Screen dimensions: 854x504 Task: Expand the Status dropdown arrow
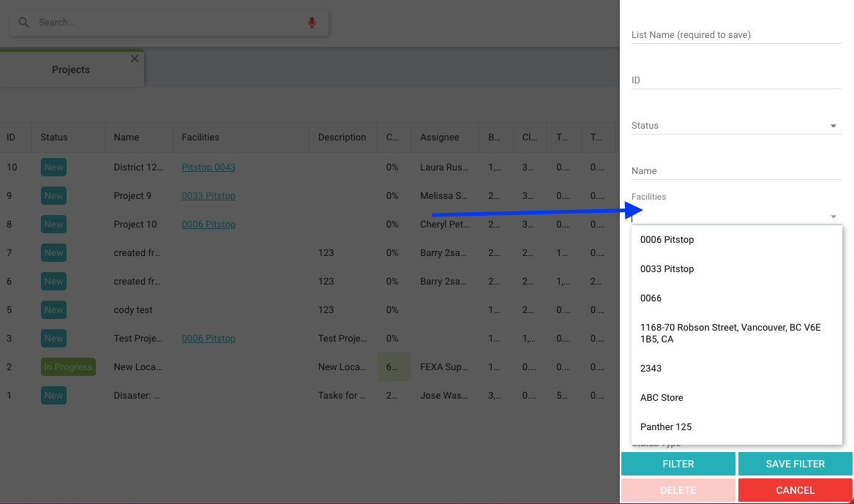click(833, 127)
